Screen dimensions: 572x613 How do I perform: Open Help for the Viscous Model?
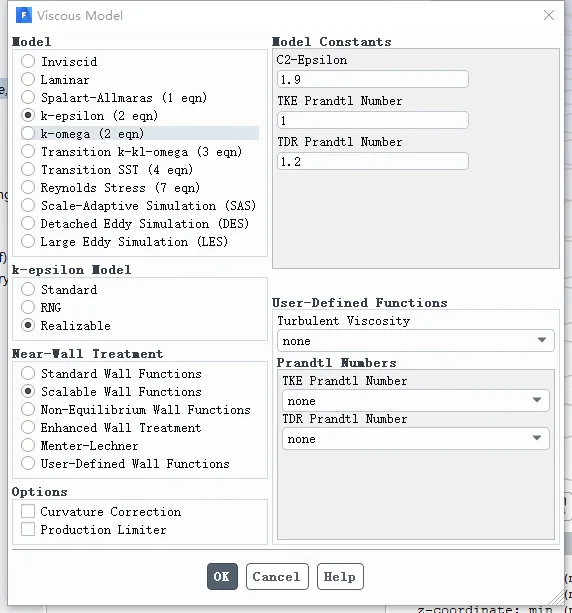(340, 576)
